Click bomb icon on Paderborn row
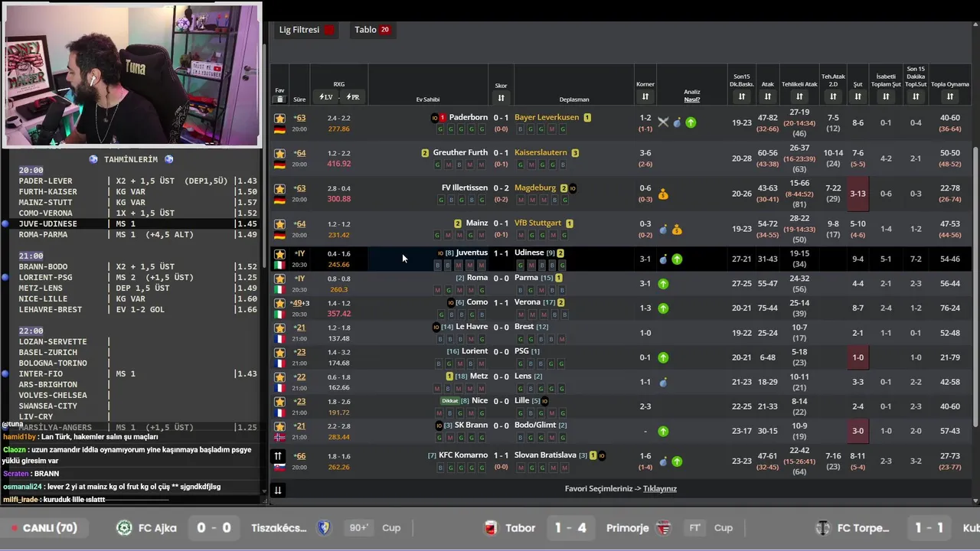The width and height of the screenshot is (980, 551). [677, 122]
